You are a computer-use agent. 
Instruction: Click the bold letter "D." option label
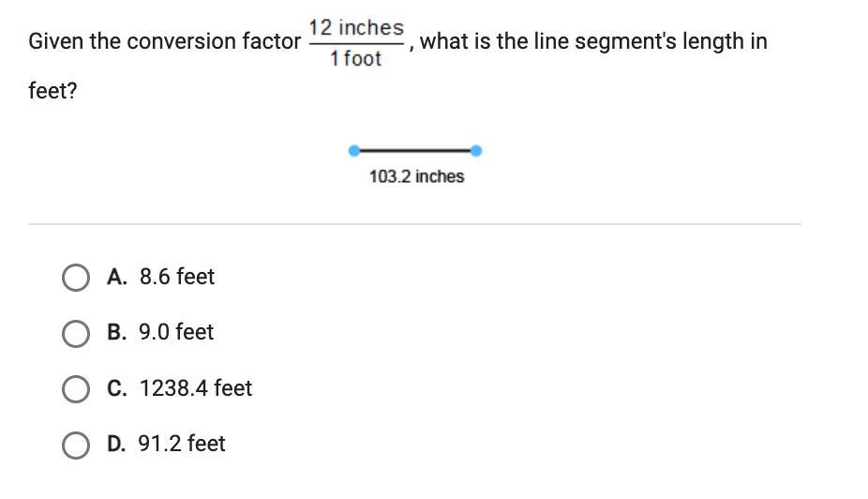click(116, 444)
